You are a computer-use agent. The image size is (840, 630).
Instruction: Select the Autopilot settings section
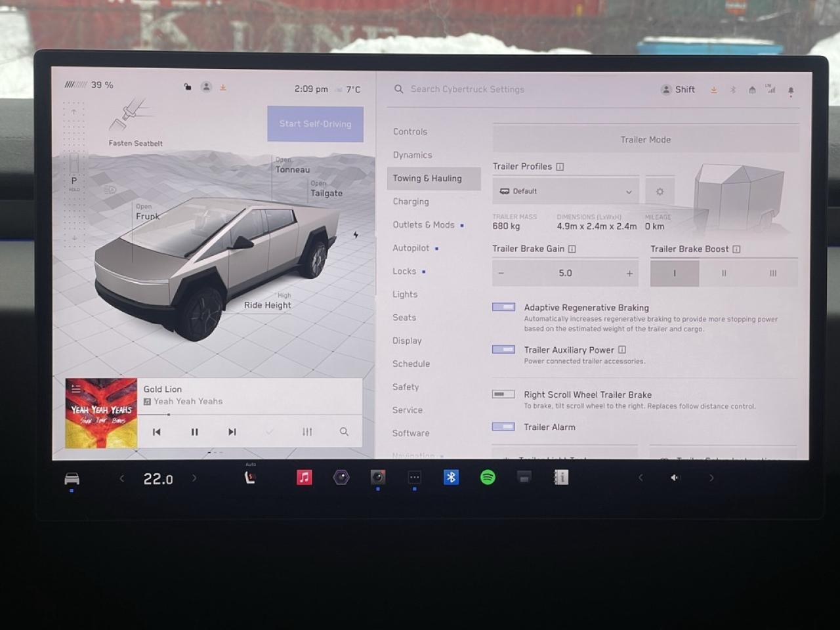411,248
